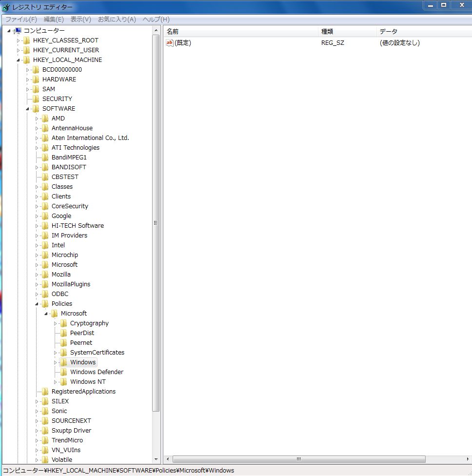Sort values by データ column header
Screen dimensions: 472x476
(424, 32)
